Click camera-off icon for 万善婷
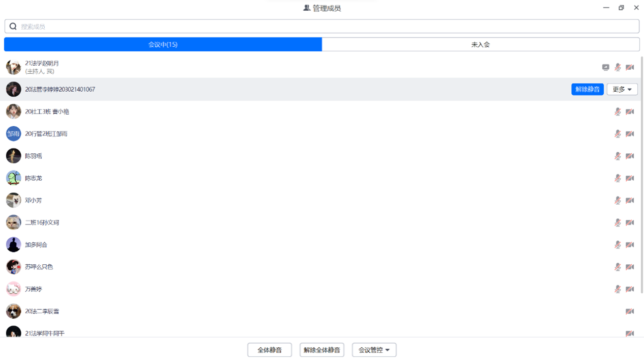 pyautogui.click(x=630, y=289)
